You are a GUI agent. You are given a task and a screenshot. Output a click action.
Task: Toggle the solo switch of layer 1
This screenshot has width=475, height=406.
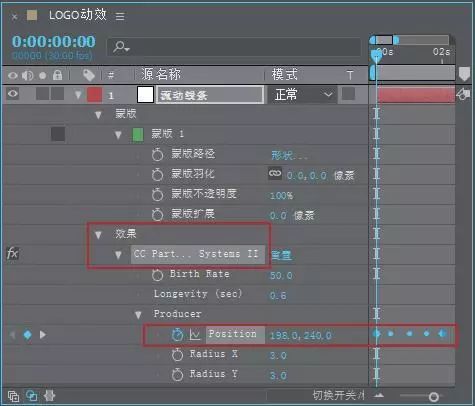(x=43, y=94)
